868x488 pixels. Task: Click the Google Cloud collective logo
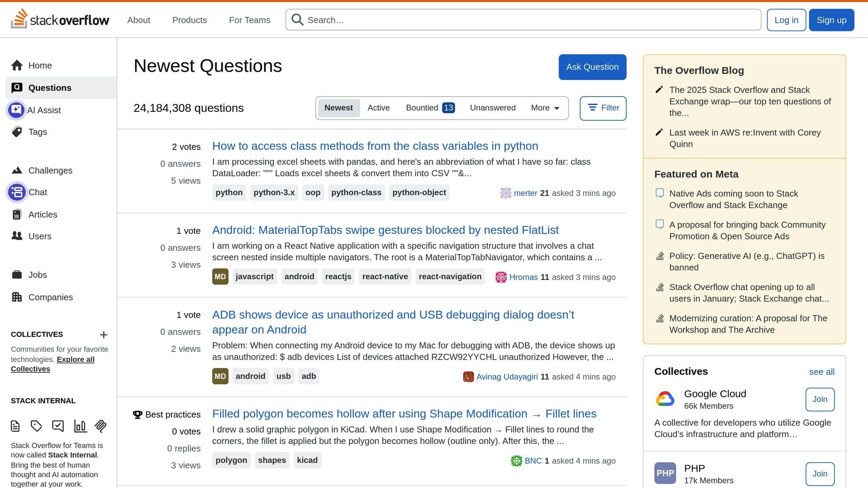coord(665,399)
